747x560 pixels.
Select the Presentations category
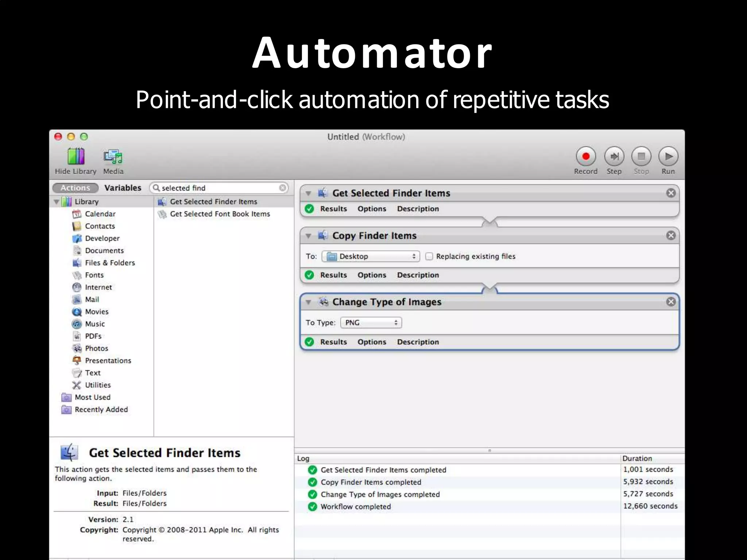coord(101,361)
